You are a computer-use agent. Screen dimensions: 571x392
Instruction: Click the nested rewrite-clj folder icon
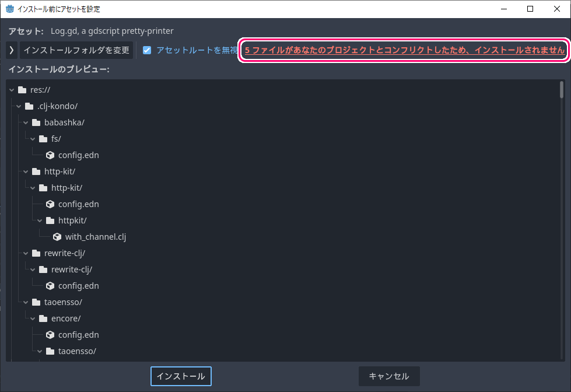43,269
